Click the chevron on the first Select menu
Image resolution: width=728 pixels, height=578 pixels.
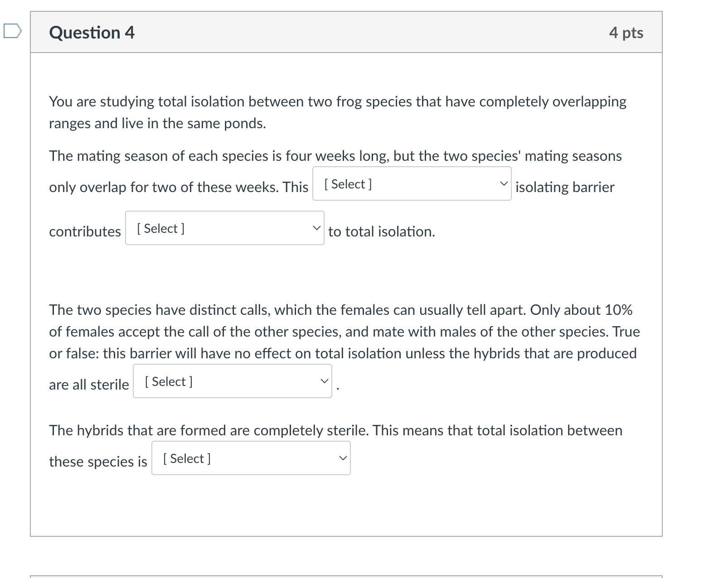tap(503, 183)
